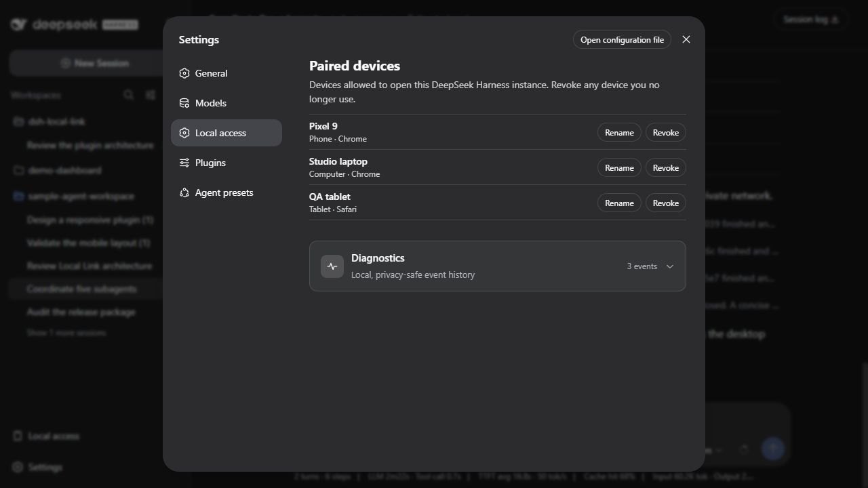Click the Local access sidebar icon in settings
The width and height of the screenshot is (868, 488).
point(184,133)
